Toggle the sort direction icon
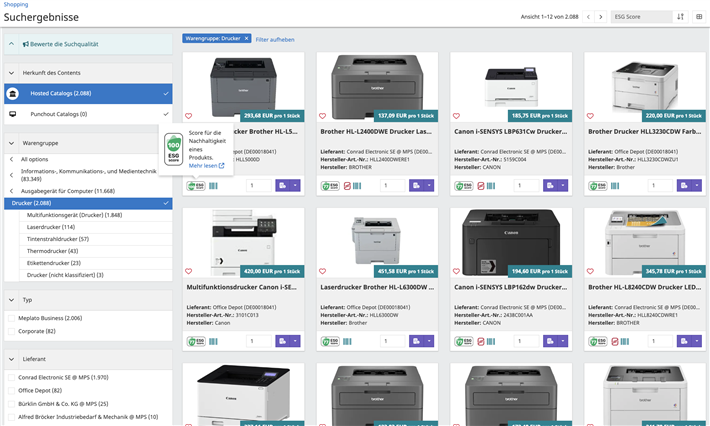The width and height of the screenshot is (710, 426). point(681,17)
